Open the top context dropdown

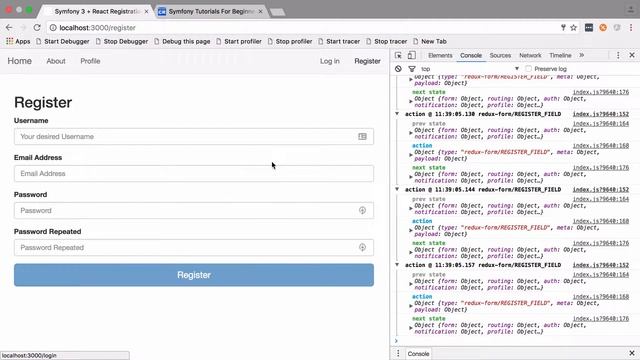(x=469, y=69)
